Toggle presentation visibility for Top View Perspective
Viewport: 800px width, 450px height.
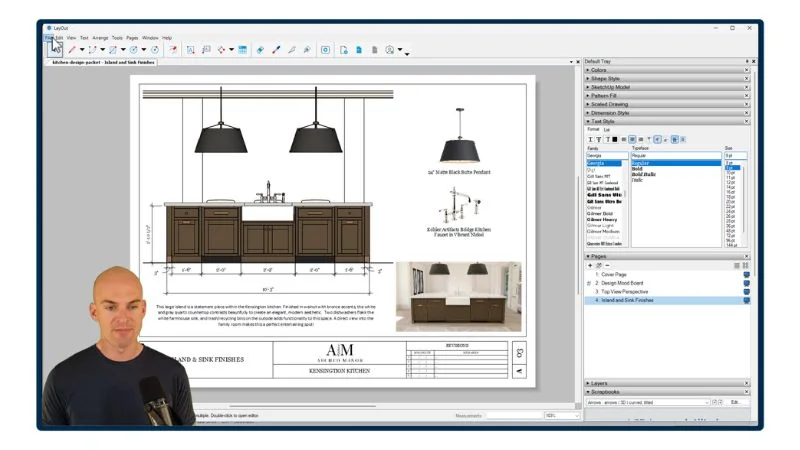pyautogui.click(x=746, y=292)
